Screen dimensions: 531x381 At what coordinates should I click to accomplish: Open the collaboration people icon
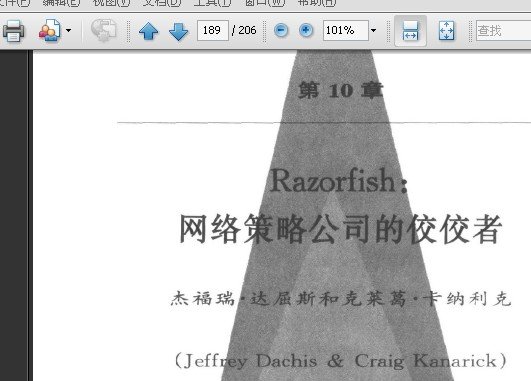point(49,31)
